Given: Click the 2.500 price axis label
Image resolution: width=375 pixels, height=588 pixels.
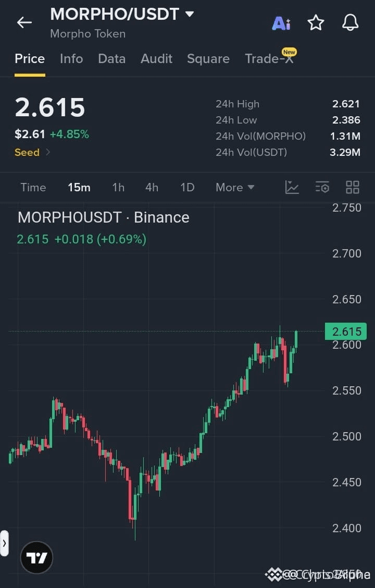Looking at the screenshot, I should click(346, 436).
